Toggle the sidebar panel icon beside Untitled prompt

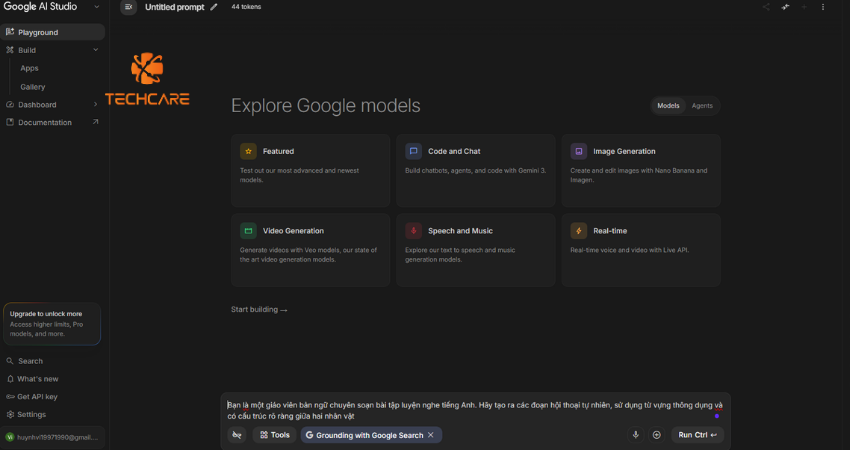click(128, 7)
